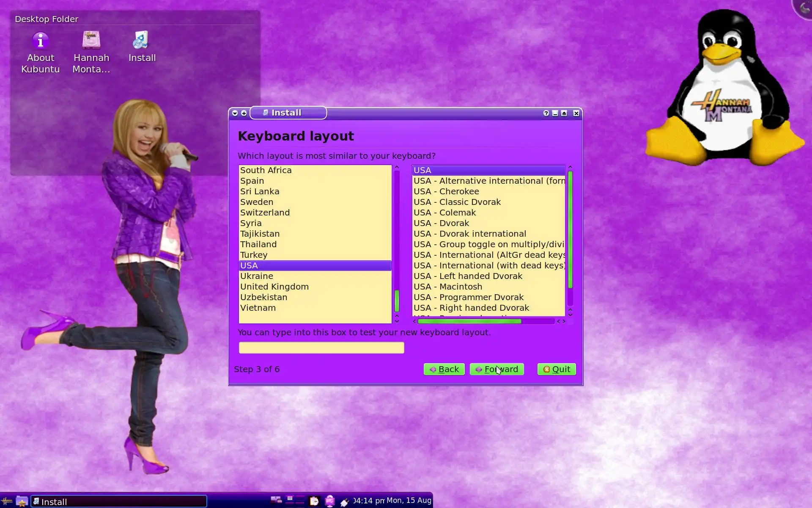Choose USA - Dvorak variant
The width and height of the screenshot is (812, 508).
coord(441,223)
